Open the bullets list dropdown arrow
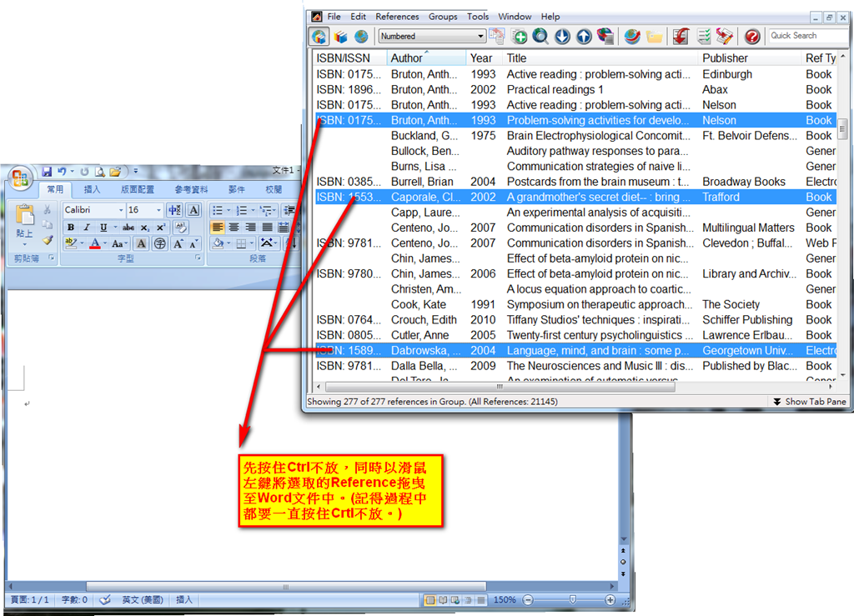The height and width of the screenshot is (616, 854). 229,210
